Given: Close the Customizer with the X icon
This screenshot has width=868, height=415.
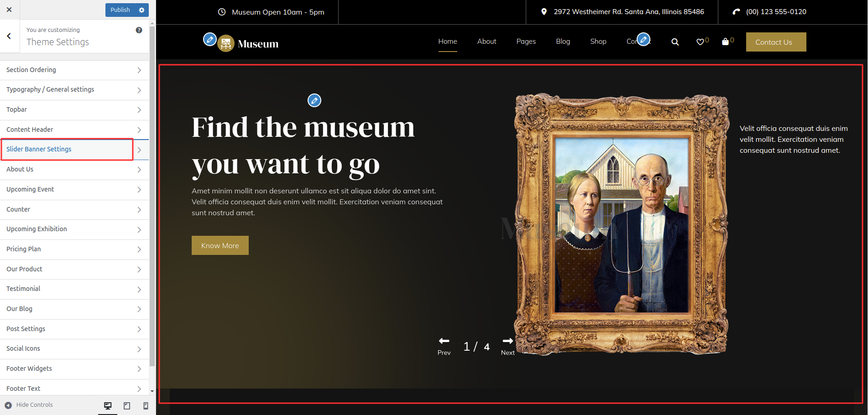Looking at the screenshot, I should point(9,10).
